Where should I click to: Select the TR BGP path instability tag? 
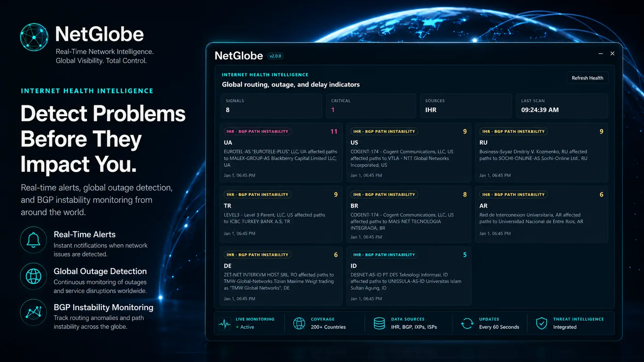257,194
